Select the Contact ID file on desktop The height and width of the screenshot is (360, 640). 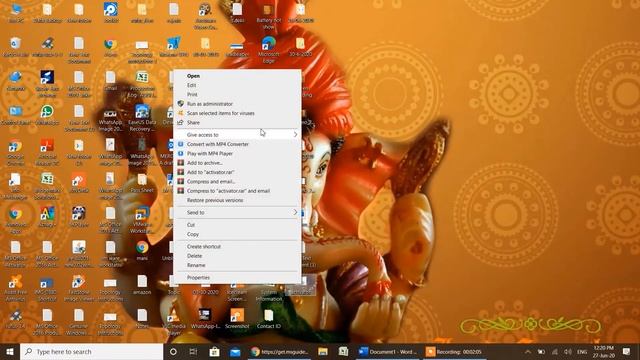tap(269, 318)
